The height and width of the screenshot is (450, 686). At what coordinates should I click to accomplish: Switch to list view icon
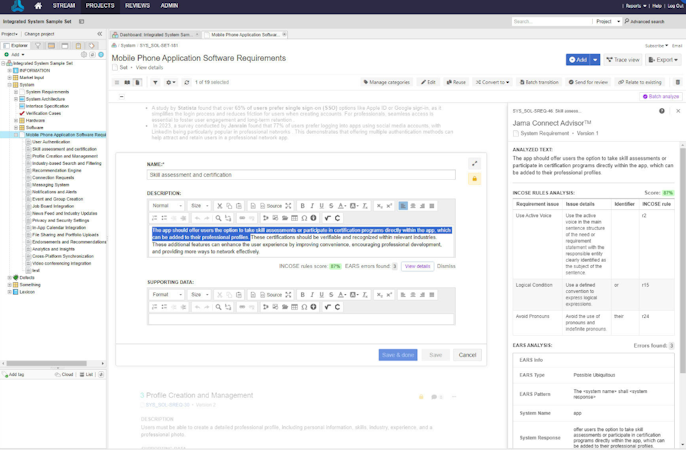(x=117, y=82)
